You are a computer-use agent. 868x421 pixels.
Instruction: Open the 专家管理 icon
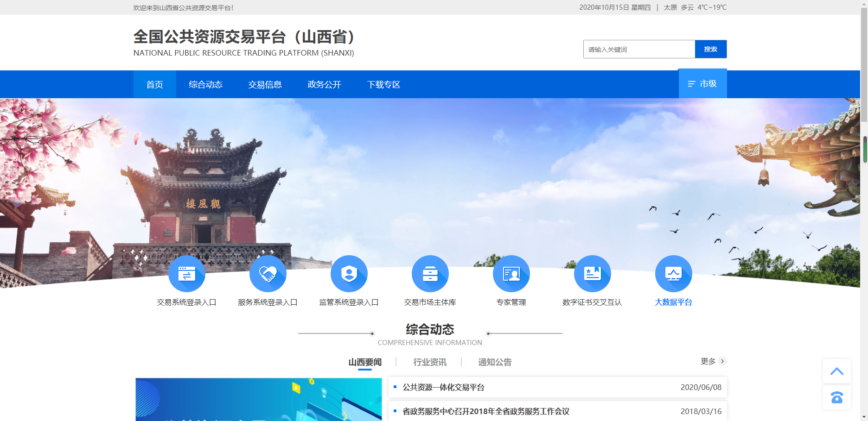[x=511, y=274]
